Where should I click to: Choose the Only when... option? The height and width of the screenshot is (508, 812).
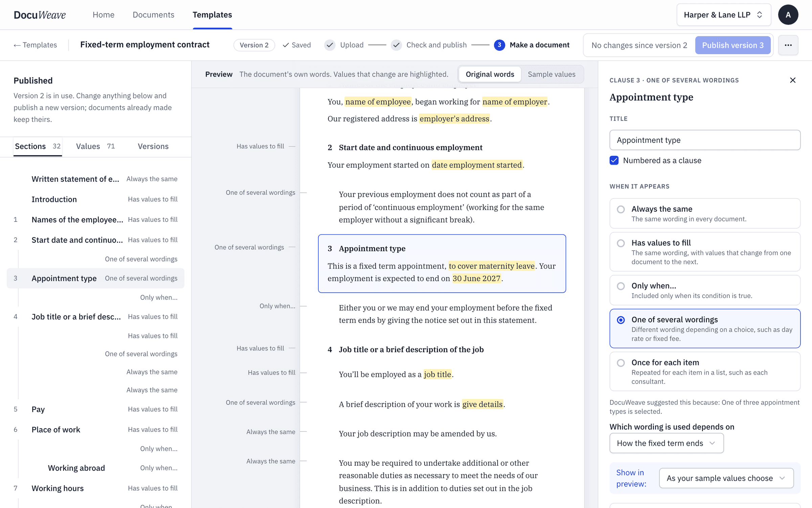pos(705,290)
